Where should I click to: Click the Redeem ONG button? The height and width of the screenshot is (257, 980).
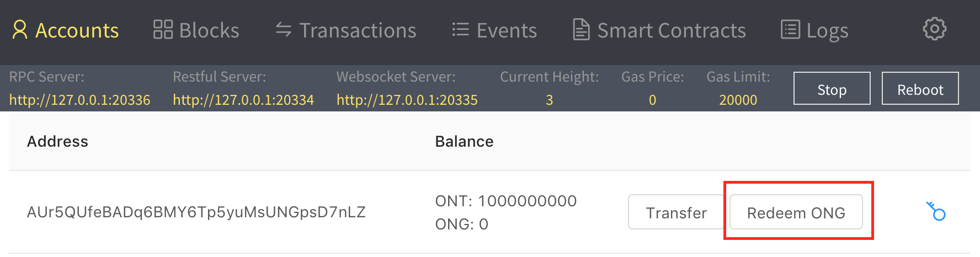[x=796, y=212]
